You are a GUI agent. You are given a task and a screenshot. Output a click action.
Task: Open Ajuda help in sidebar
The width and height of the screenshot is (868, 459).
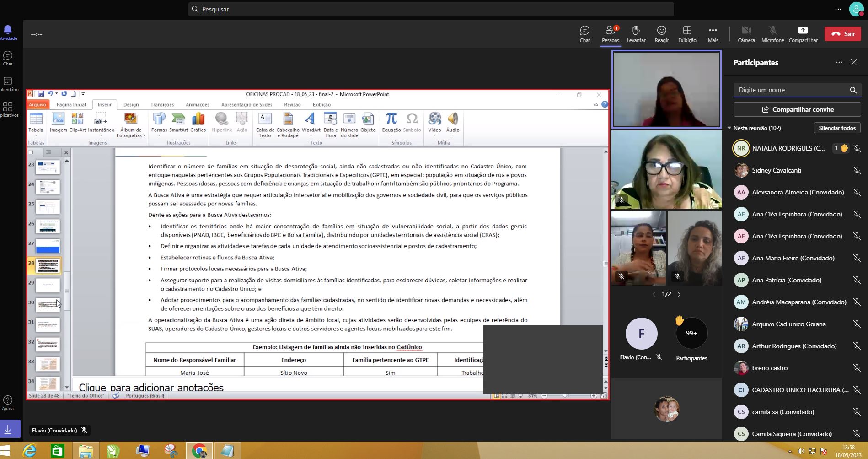pos(8,403)
